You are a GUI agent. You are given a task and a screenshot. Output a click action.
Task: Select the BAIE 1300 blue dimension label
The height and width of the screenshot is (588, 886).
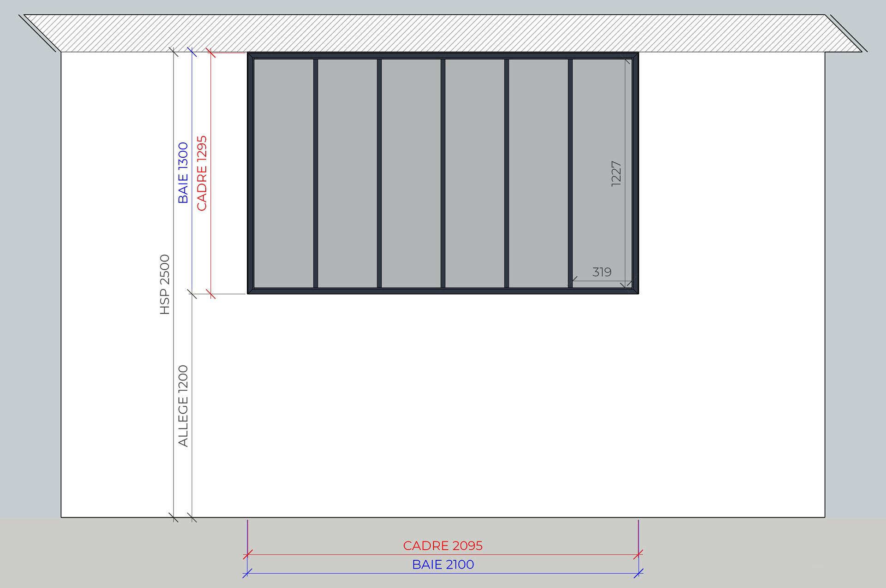[183, 173]
